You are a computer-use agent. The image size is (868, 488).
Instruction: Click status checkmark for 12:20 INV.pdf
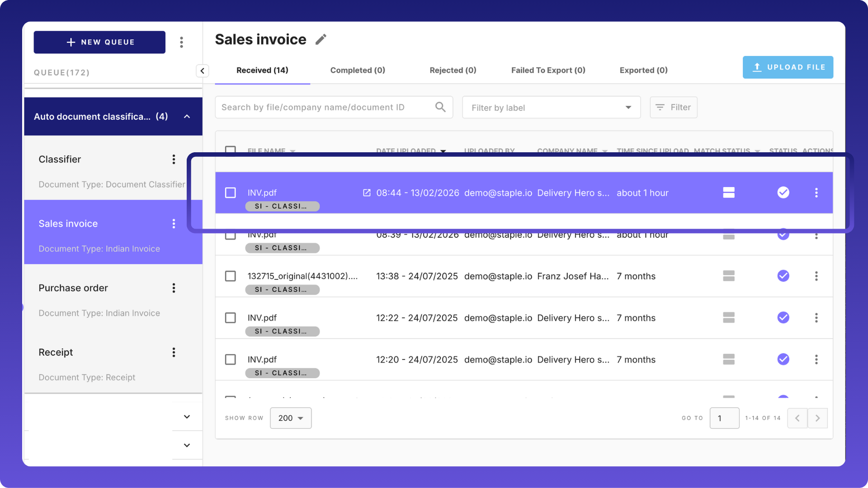[x=783, y=359]
